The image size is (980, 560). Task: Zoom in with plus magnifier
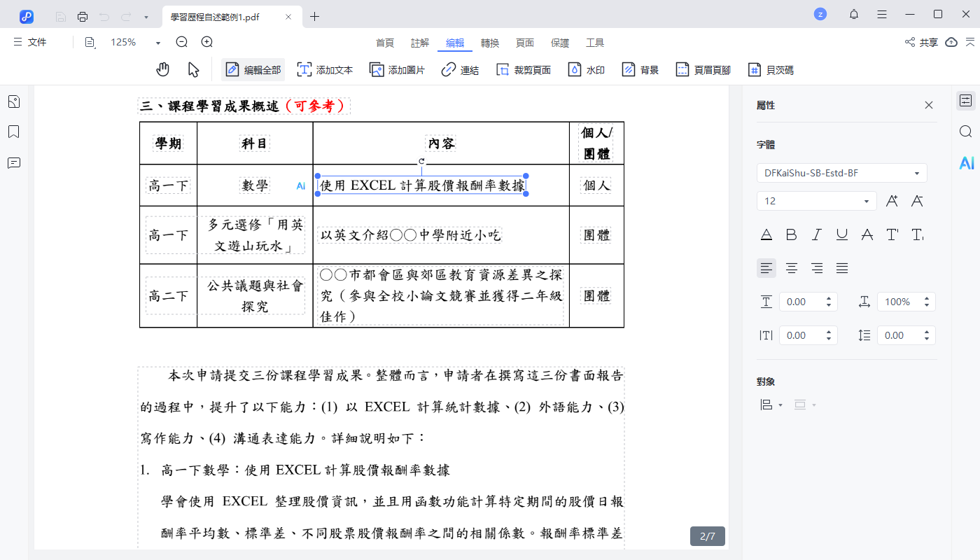pyautogui.click(x=207, y=42)
